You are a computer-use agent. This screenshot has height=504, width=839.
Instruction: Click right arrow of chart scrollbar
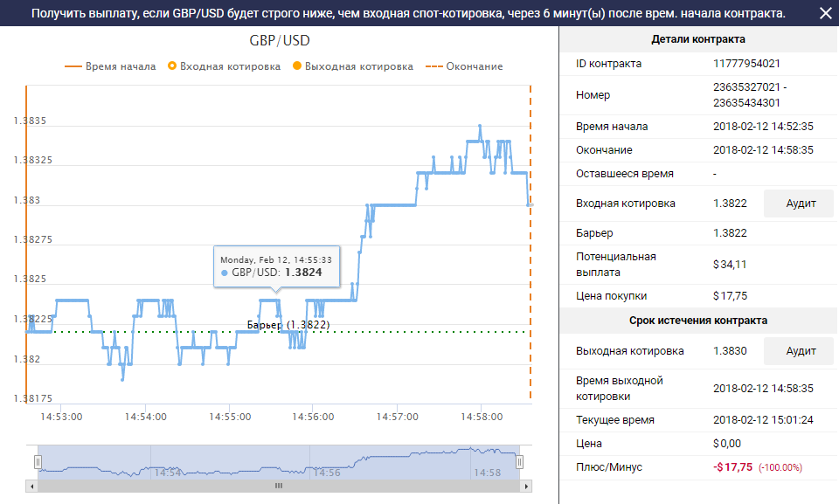point(526,487)
